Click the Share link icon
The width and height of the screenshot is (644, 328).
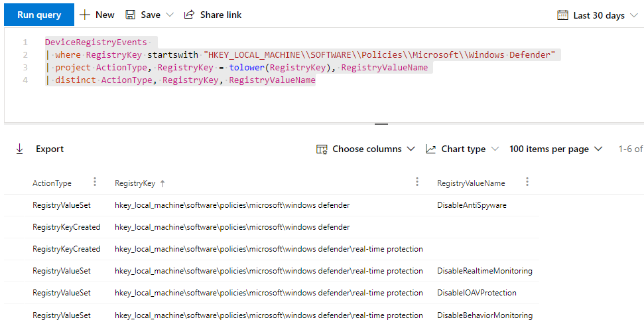190,15
